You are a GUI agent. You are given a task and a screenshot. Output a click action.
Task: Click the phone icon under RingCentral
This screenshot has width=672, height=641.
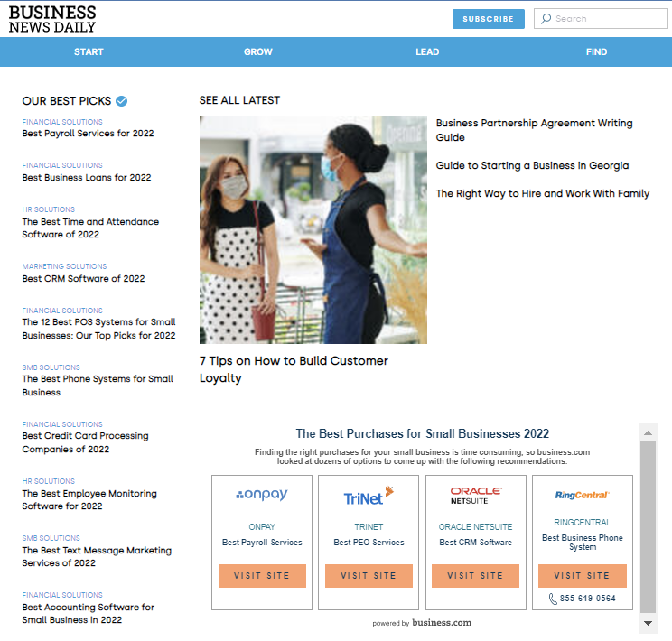point(553,599)
